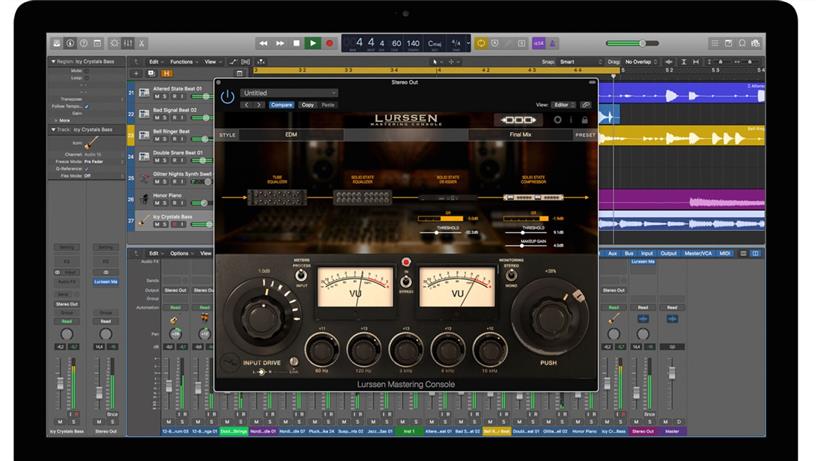Rewind the playhead

(x=264, y=43)
